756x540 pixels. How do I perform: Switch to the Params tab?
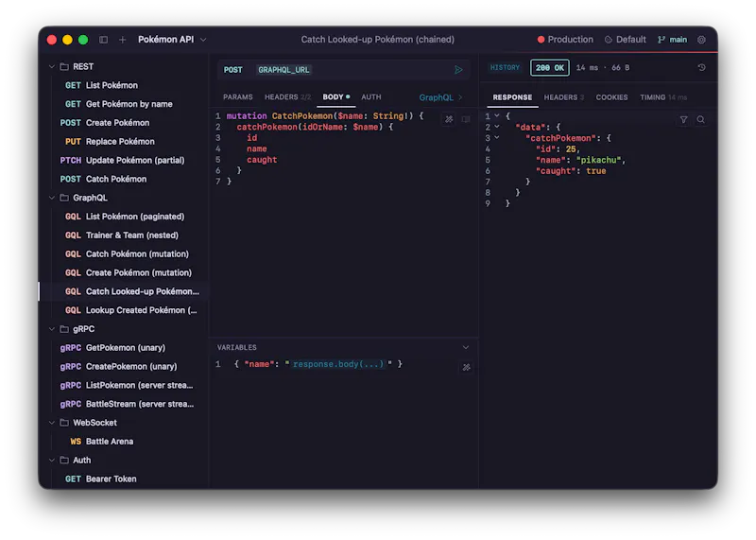tap(238, 97)
